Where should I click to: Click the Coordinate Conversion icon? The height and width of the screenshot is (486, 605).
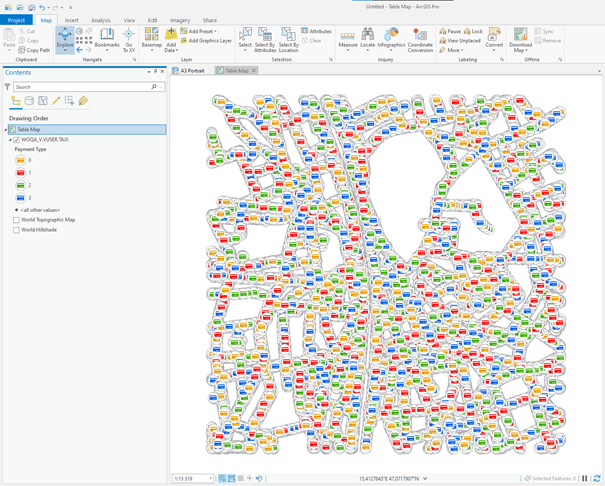coord(420,38)
